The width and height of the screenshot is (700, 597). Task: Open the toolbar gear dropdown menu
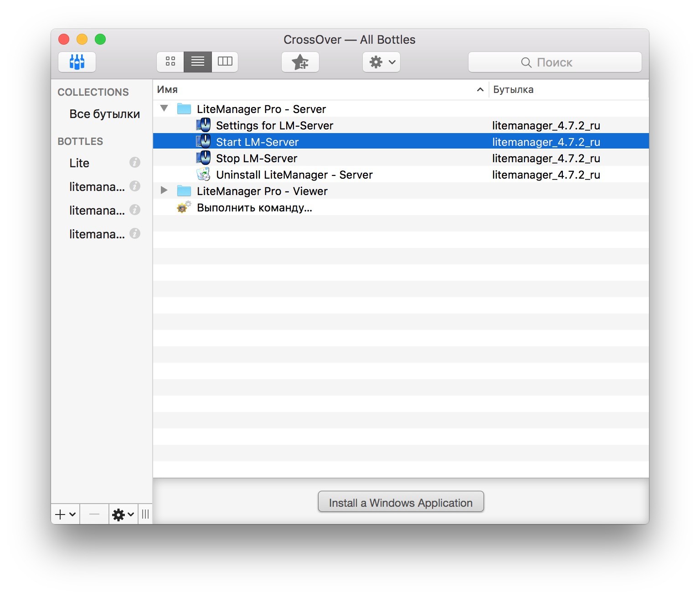pos(381,62)
